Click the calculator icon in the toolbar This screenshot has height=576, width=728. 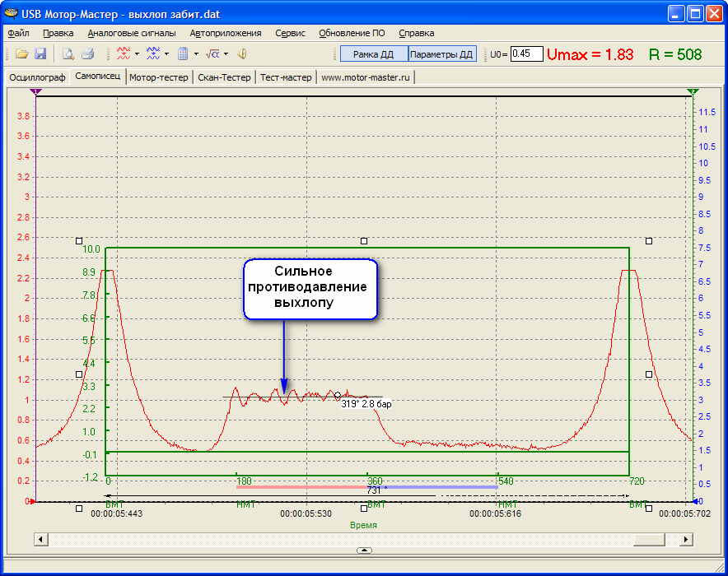pyautogui.click(x=183, y=54)
